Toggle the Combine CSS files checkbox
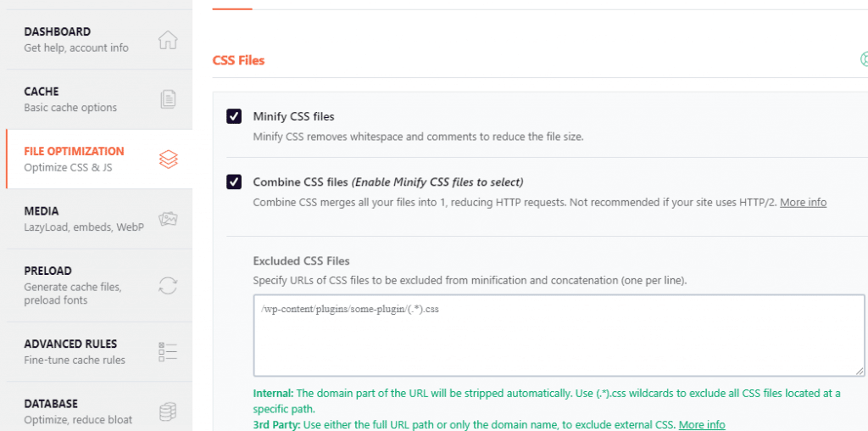The image size is (868, 431). (234, 182)
